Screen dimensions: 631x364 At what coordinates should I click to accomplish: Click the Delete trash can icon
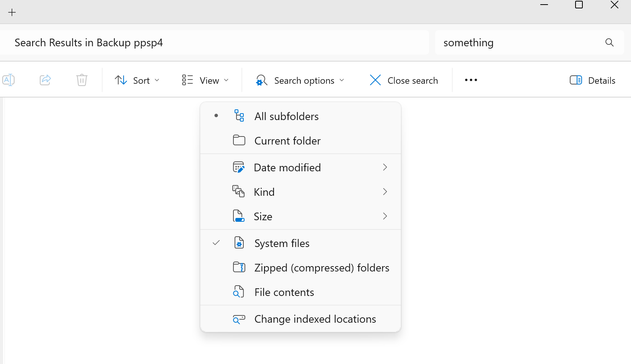tap(82, 80)
